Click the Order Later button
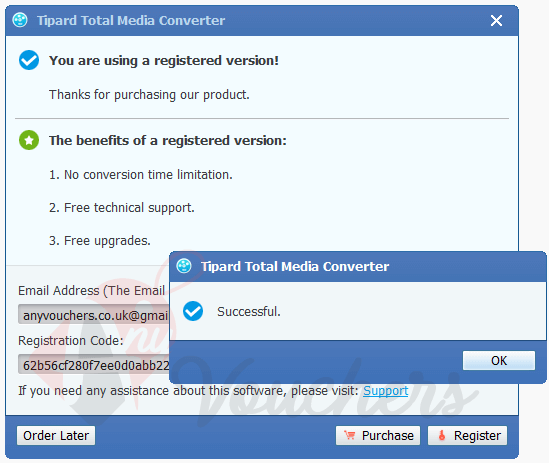The height and width of the screenshot is (463, 549). tap(56, 435)
